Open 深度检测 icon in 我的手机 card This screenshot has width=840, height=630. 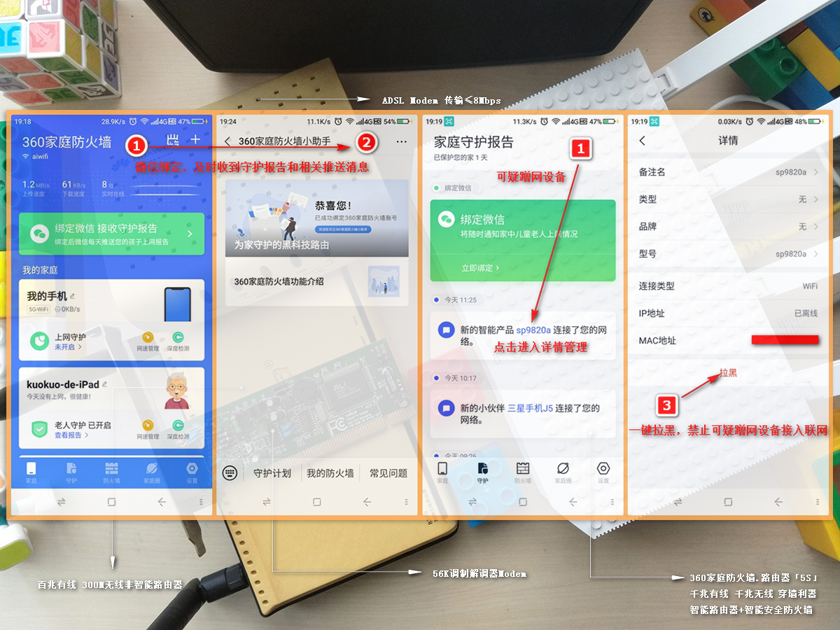pyautogui.click(x=178, y=341)
